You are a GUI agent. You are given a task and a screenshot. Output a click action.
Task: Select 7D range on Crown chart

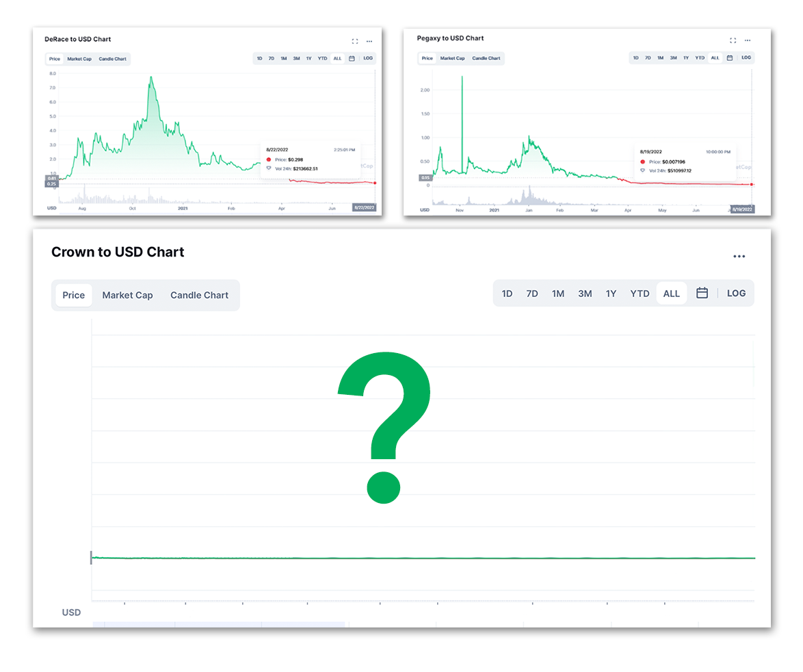click(x=532, y=294)
